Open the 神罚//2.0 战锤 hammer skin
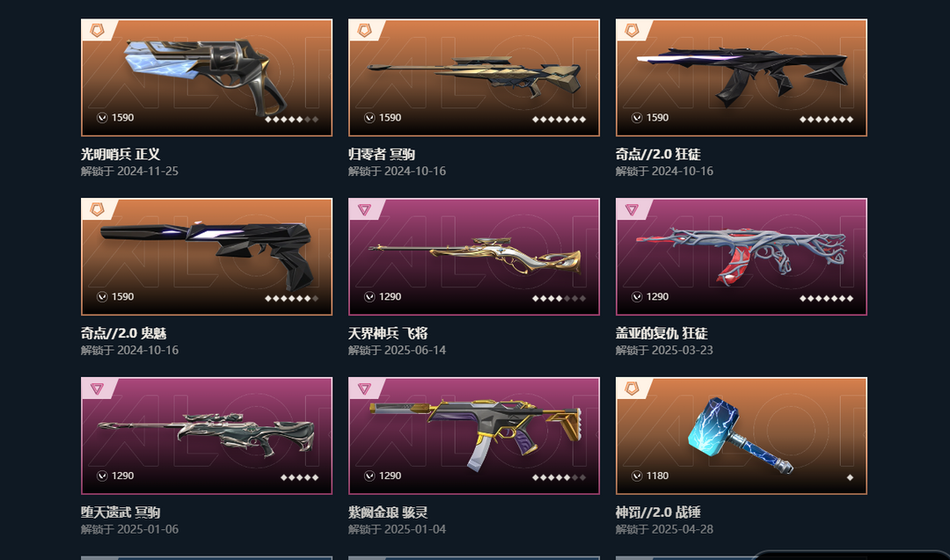The image size is (950, 560). click(x=741, y=436)
